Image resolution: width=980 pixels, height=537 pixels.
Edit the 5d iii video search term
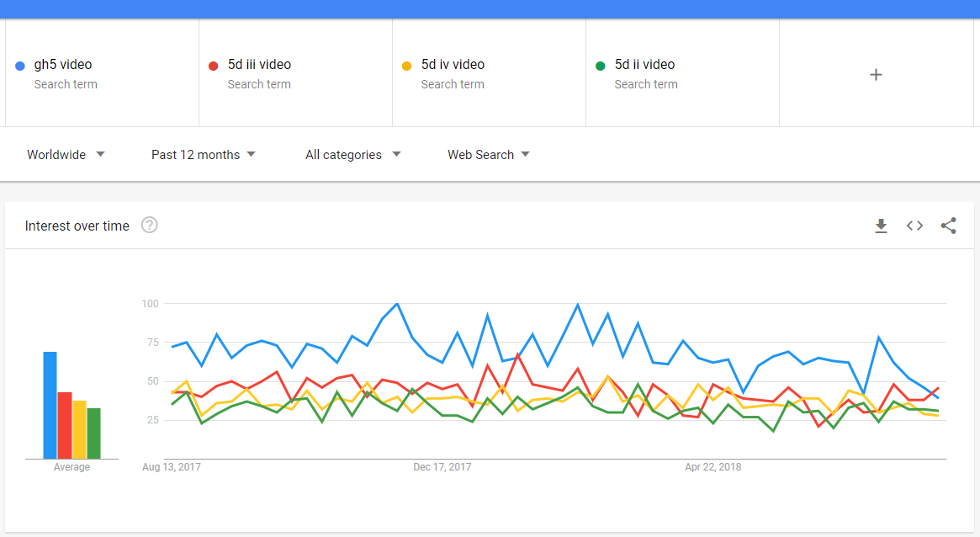pos(295,73)
